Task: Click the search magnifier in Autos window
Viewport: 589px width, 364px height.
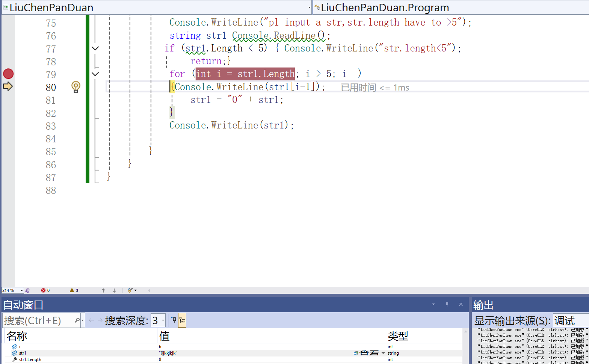Action: pyautogui.click(x=77, y=320)
